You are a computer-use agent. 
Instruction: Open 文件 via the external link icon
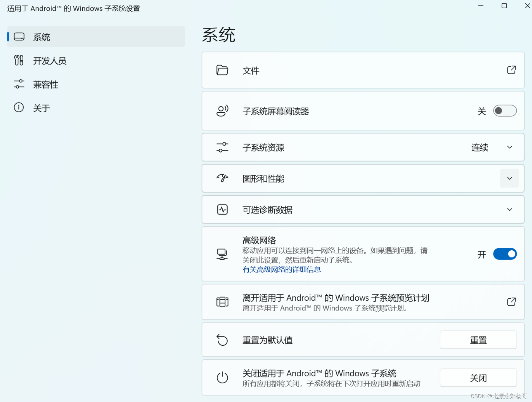[511, 70]
